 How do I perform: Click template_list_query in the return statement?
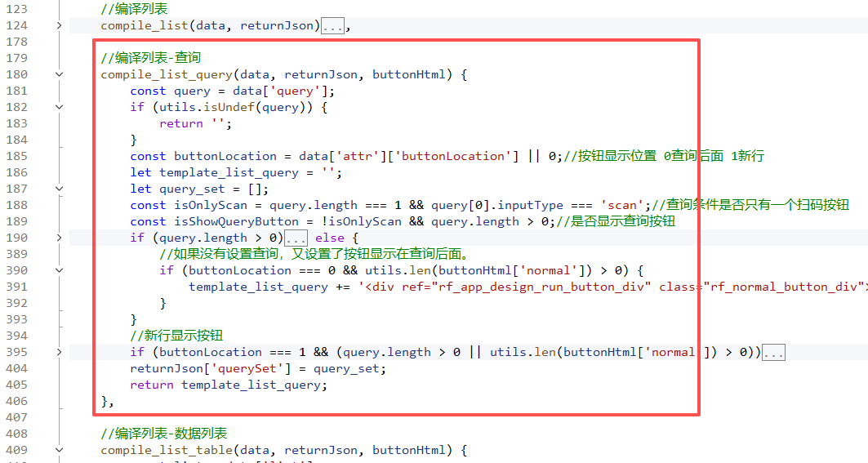[x=252, y=385]
